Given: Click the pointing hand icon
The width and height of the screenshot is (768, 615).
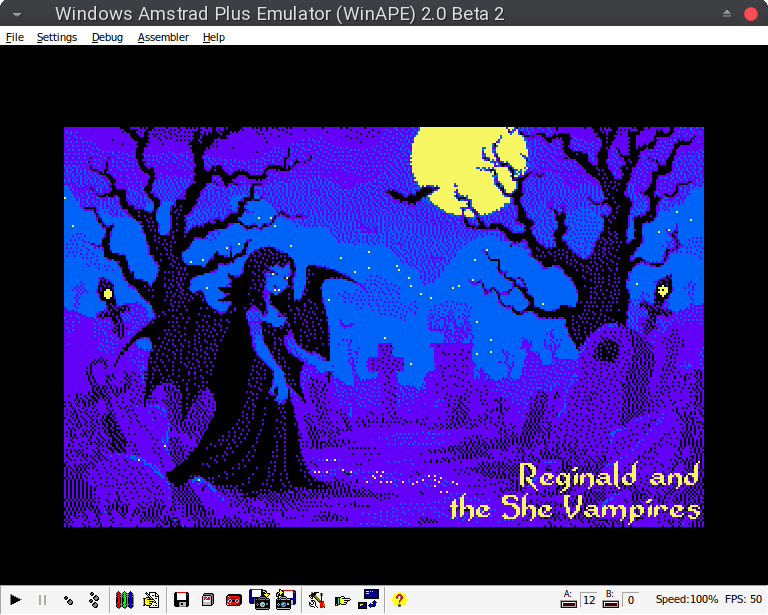Looking at the screenshot, I should 343,600.
